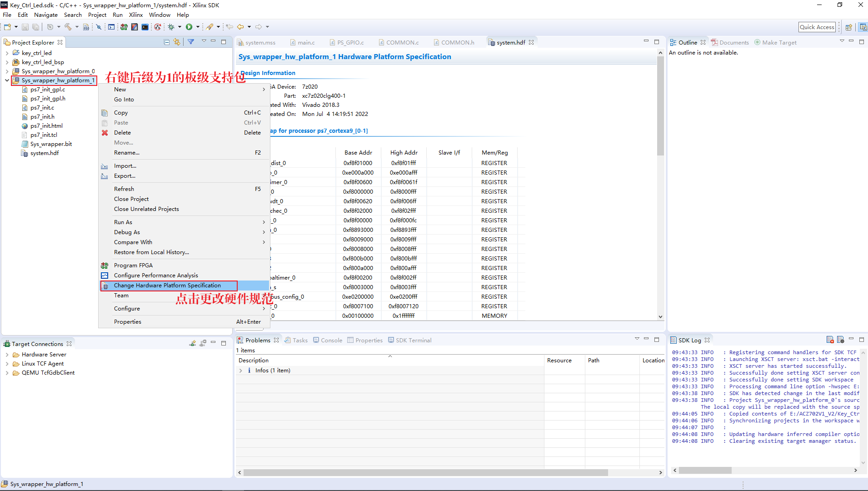Click the black terminal toolbar icon

[145, 27]
